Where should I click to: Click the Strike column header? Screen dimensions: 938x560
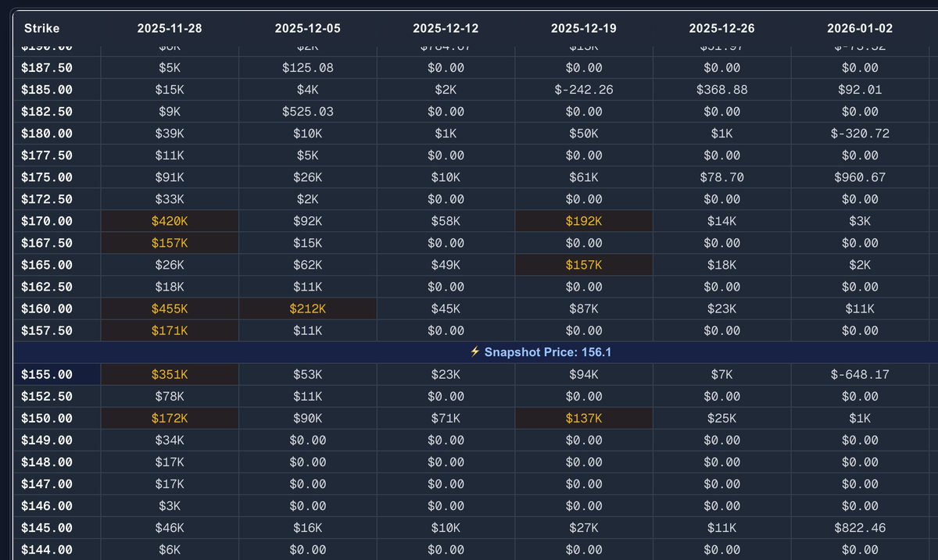click(41, 28)
